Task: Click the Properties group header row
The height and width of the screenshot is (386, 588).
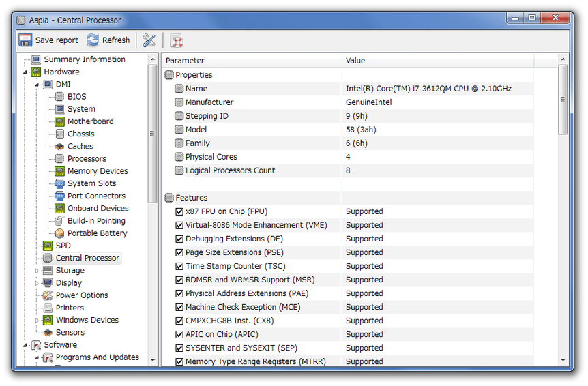Action: pos(348,75)
